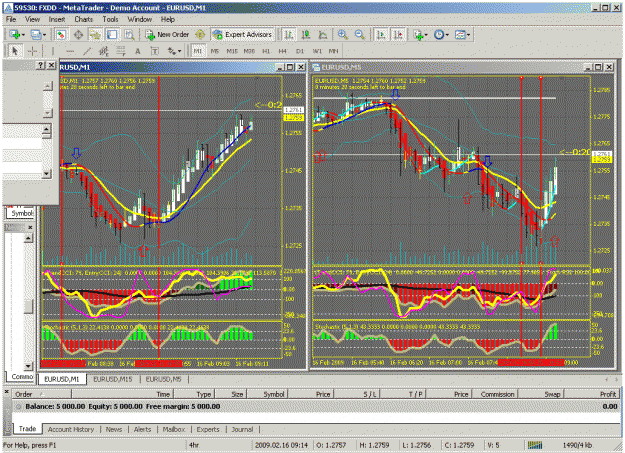Open the Indicators list dropdown

coord(420,35)
